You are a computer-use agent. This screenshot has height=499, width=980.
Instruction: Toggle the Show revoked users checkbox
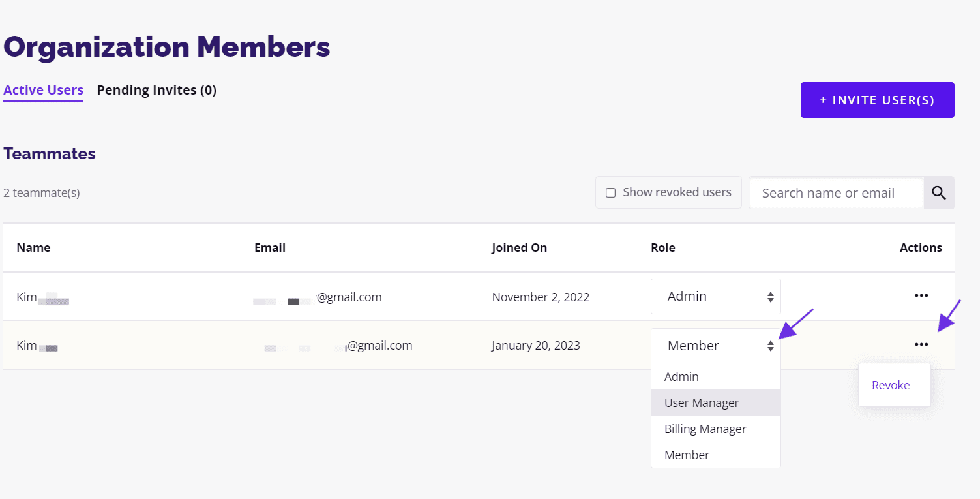click(611, 192)
